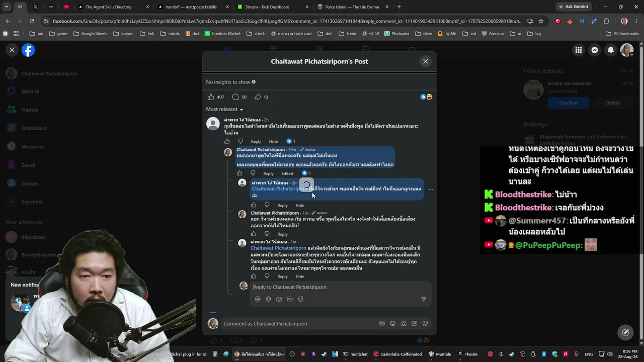Open the browser Extensions puzzle icon
This screenshot has height=362, width=644.
tap(606, 21)
